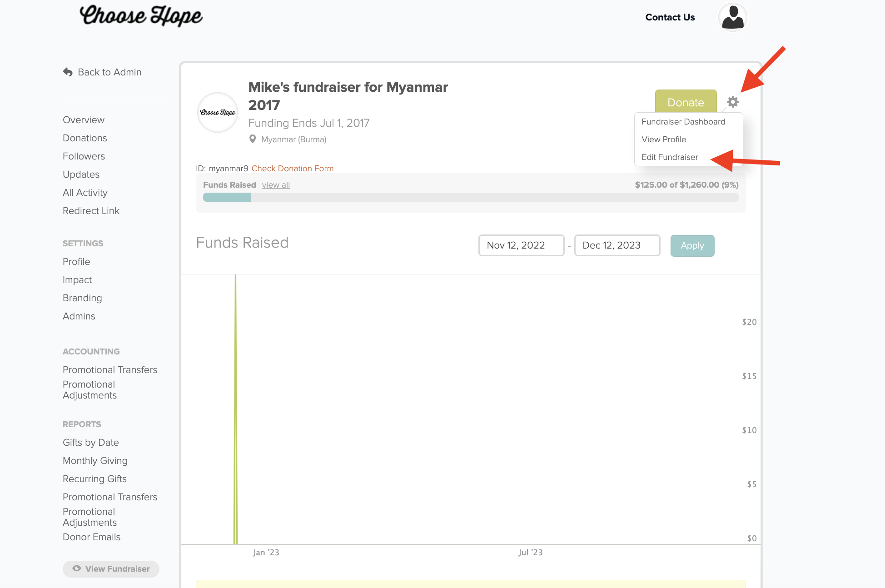Viewport: 885px width, 588px height.
Task: Open Promotional Adjustments under Reports
Action: pos(89,517)
